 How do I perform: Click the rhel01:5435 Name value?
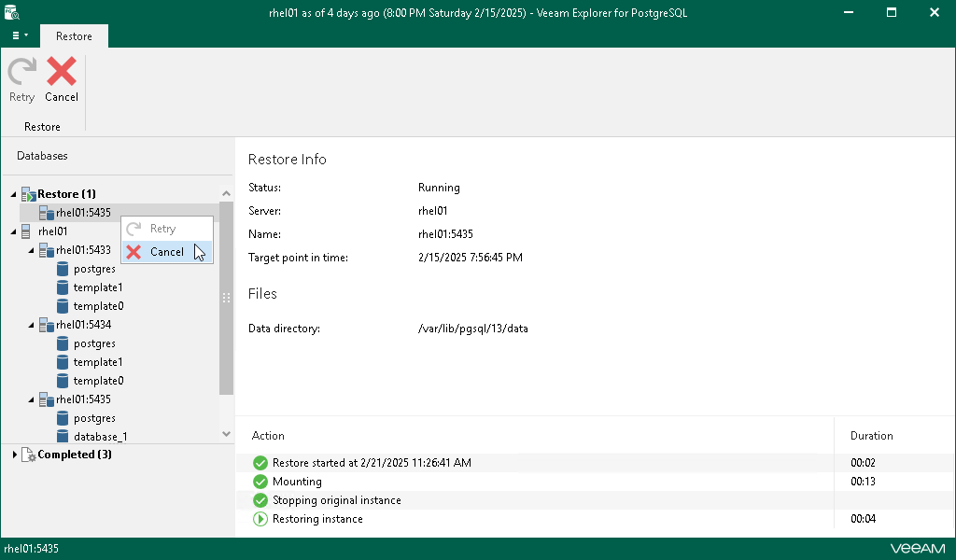tap(445, 234)
